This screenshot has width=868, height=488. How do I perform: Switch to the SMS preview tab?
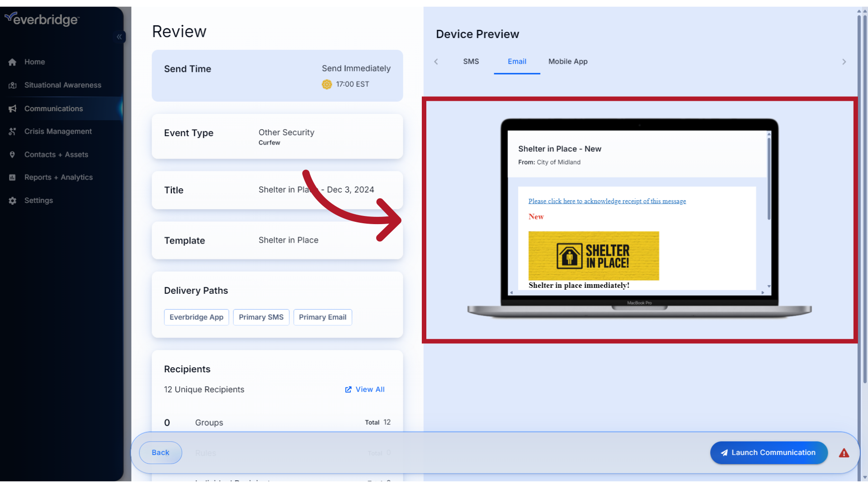[x=471, y=61]
